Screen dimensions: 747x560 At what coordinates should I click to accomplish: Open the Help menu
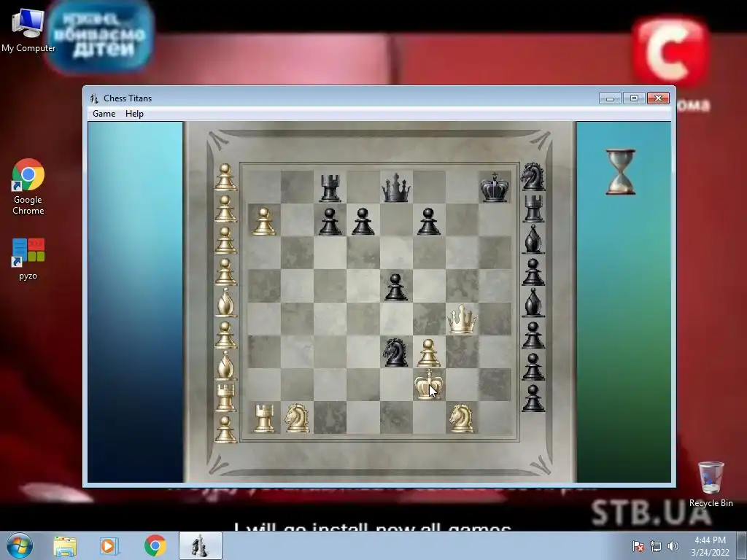tap(134, 114)
